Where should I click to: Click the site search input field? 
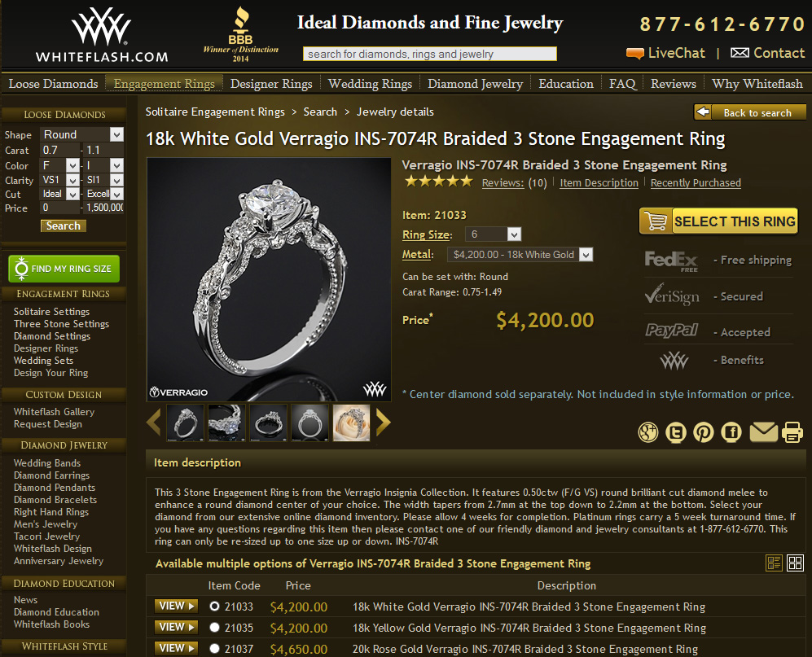430,54
